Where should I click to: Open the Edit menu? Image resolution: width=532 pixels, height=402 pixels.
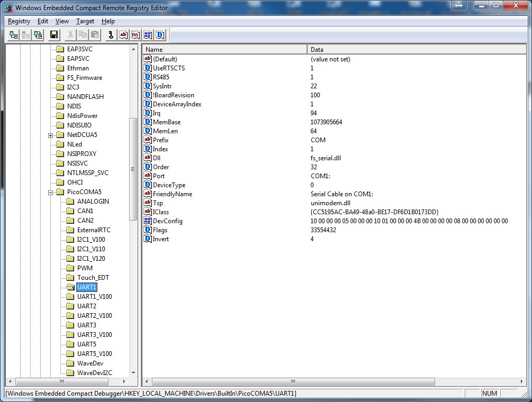[x=43, y=21]
